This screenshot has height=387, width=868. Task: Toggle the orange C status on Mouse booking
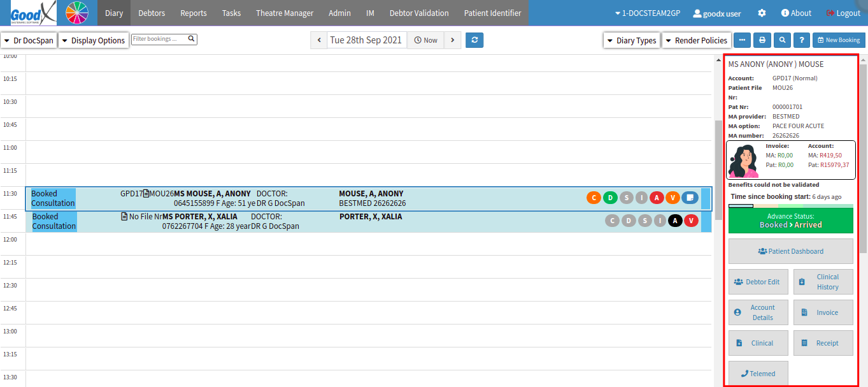tap(594, 198)
